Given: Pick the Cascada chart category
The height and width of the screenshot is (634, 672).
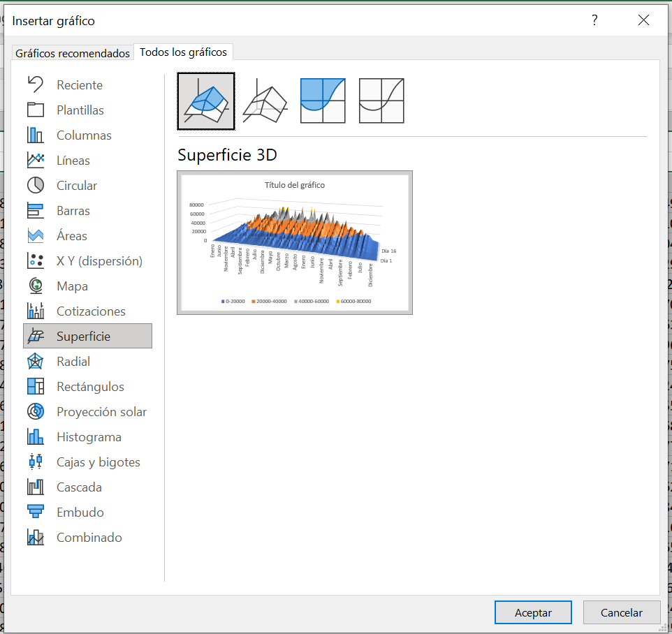Looking at the screenshot, I should coord(87,487).
